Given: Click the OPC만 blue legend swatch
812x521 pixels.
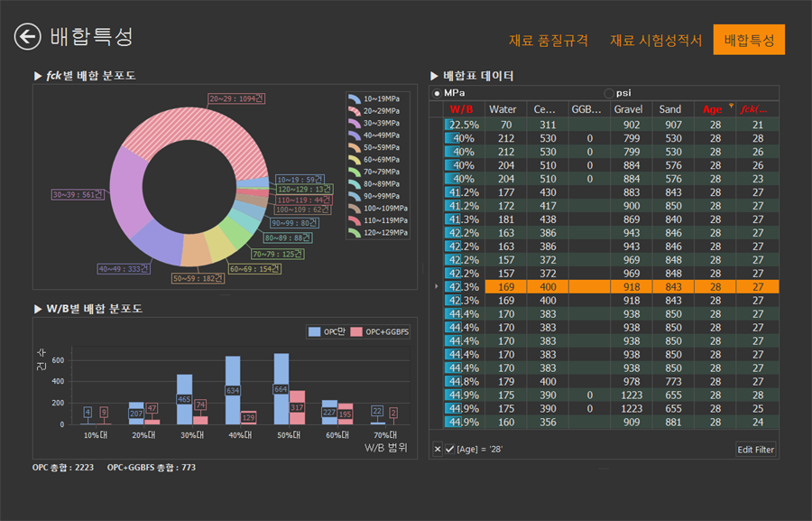Looking at the screenshot, I should pos(314,331).
